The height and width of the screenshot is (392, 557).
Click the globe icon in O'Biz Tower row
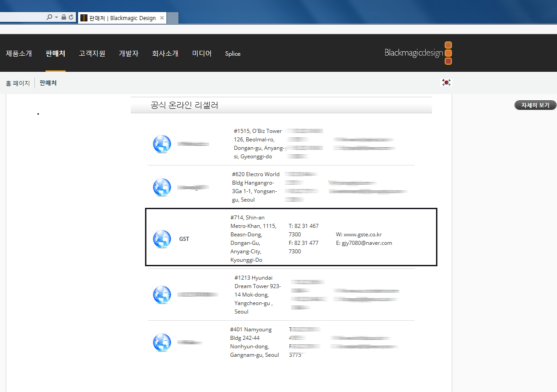pos(162,144)
